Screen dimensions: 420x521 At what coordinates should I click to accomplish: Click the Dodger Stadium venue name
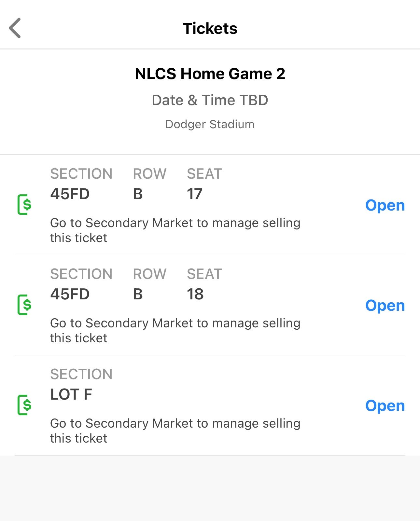[x=210, y=124]
